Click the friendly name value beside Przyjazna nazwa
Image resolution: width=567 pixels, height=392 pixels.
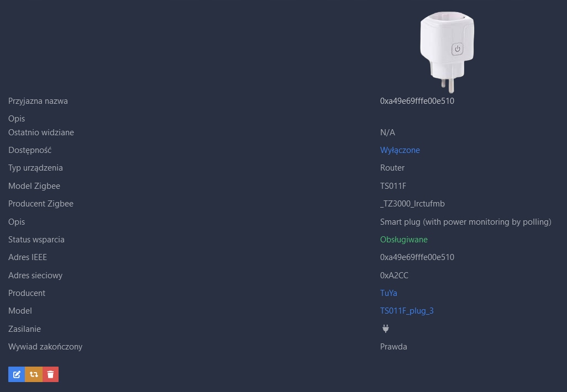pyautogui.click(x=417, y=101)
